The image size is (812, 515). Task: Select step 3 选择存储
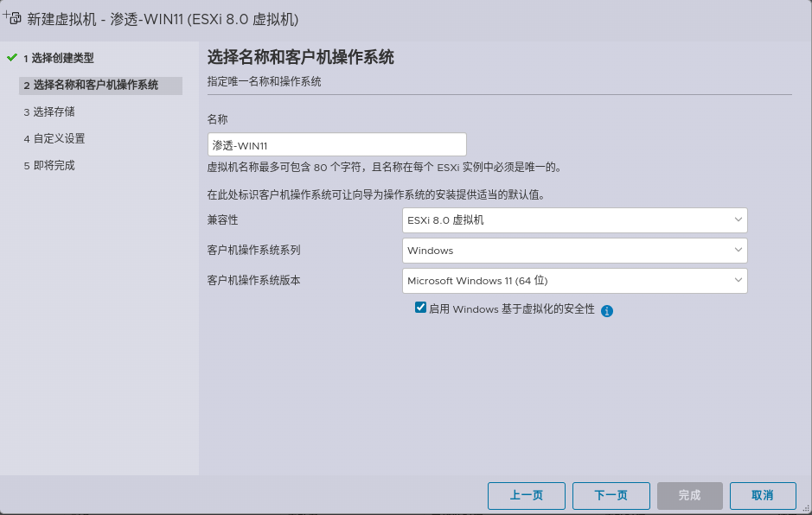point(49,111)
